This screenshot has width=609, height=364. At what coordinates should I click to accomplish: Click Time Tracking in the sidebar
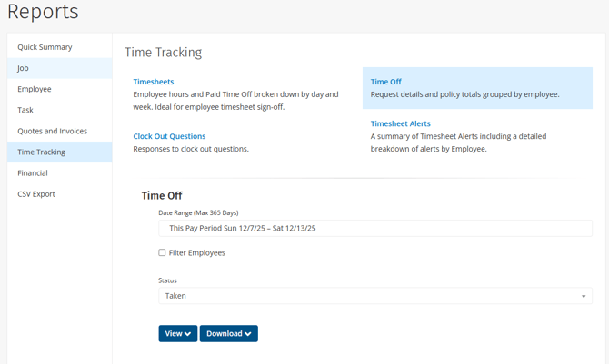[x=42, y=152]
